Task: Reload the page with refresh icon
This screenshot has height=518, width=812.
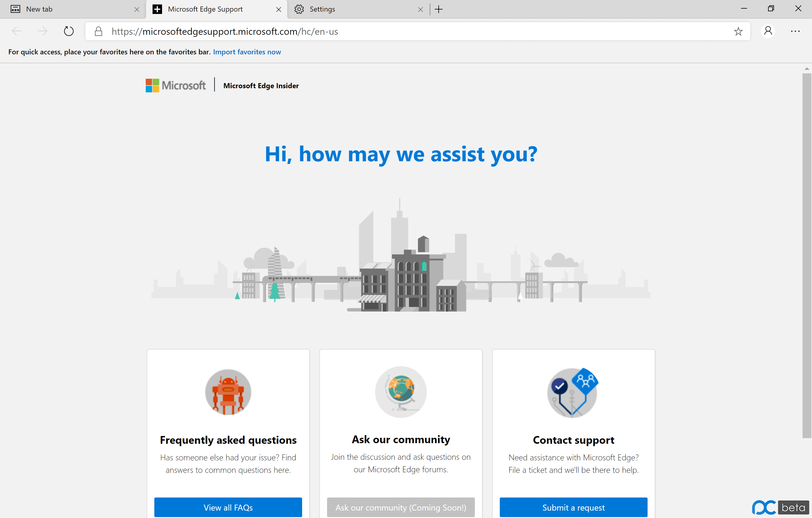Action: point(69,31)
